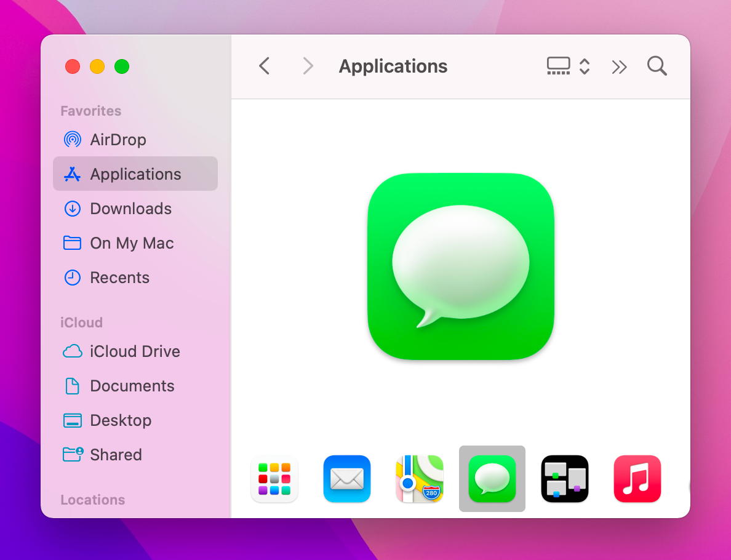Click the On My Mac folder icon
The height and width of the screenshot is (560, 731).
pos(72,243)
